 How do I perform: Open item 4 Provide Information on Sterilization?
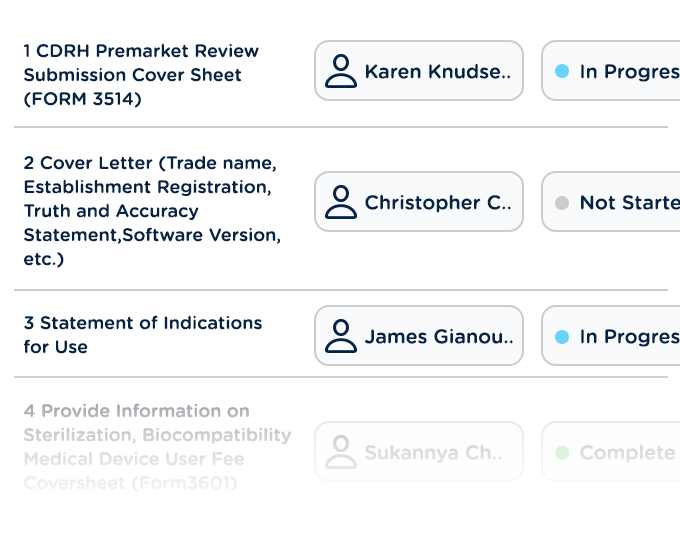[x=157, y=447]
